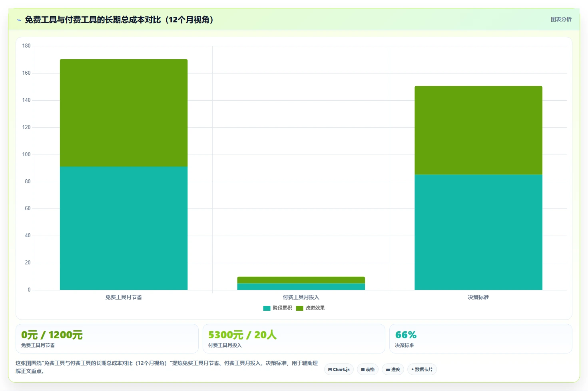Click the 付费工具月投入 x-axis label
The height and width of the screenshot is (391, 588).
tap(301, 297)
